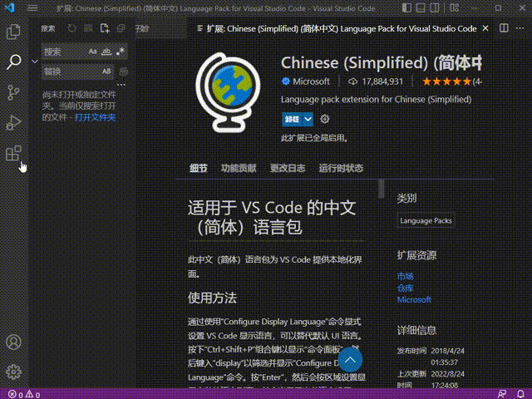
Task: Switch to the 细节 details tab
Action: click(199, 168)
